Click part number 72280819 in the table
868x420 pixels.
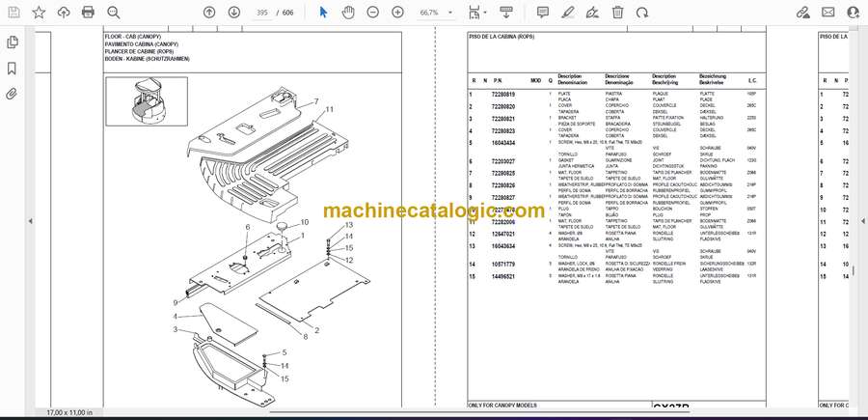coord(503,95)
